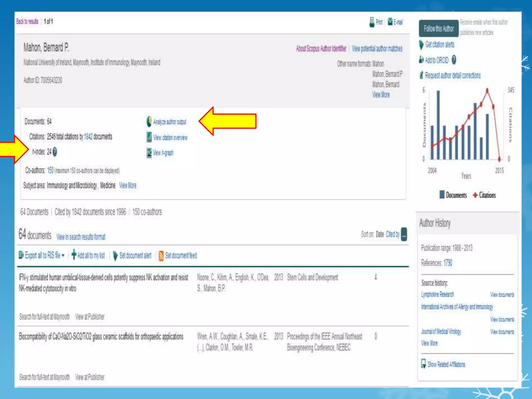532x399 pixels.
Task: Open the 1842 citing documents link
Action: [x=88, y=137]
